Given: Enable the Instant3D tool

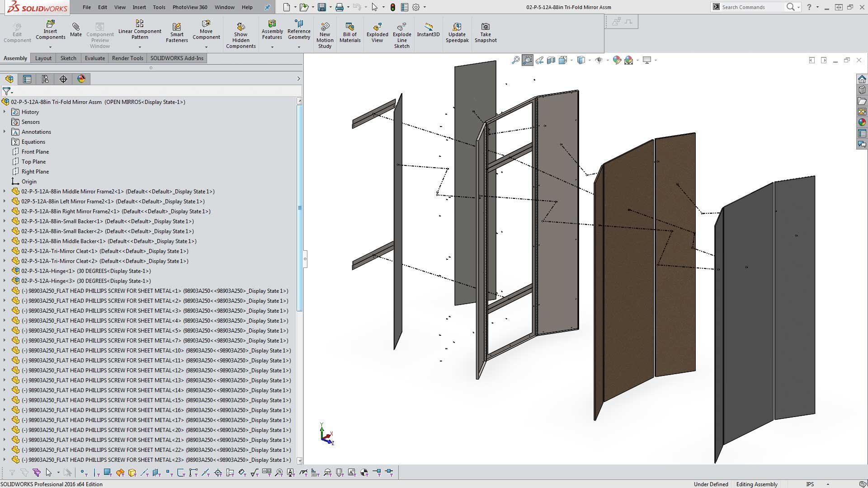Looking at the screenshot, I should tap(428, 29).
